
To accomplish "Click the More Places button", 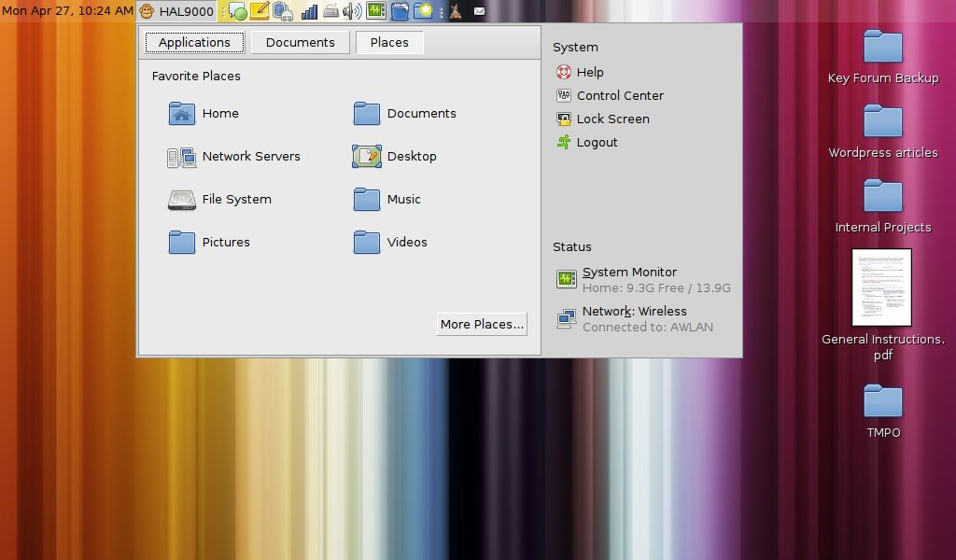I will (482, 324).
